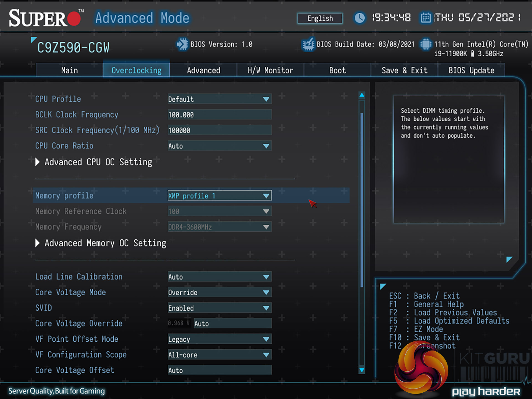Image resolution: width=532 pixels, height=399 pixels.
Task: Open the Core Voltage Mode Override dropdown
Action: tap(219, 292)
